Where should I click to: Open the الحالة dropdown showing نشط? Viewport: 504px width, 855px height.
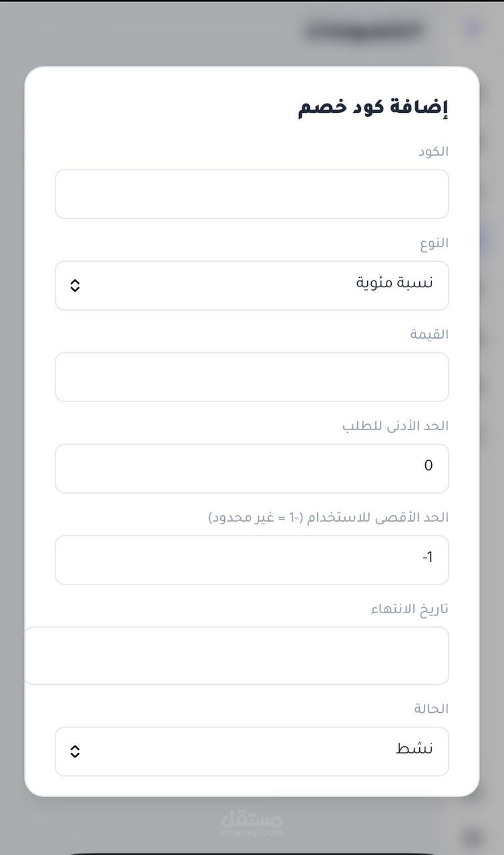[252, 751]
